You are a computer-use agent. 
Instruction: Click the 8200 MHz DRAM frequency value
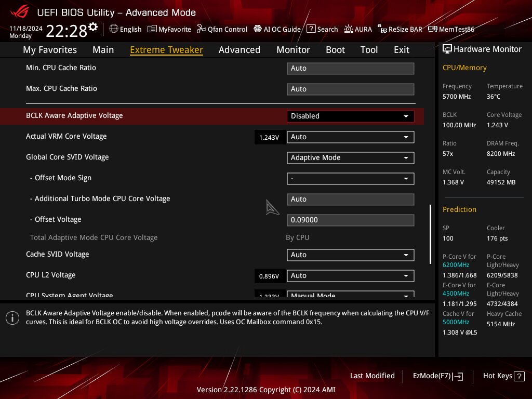[501, 154]
